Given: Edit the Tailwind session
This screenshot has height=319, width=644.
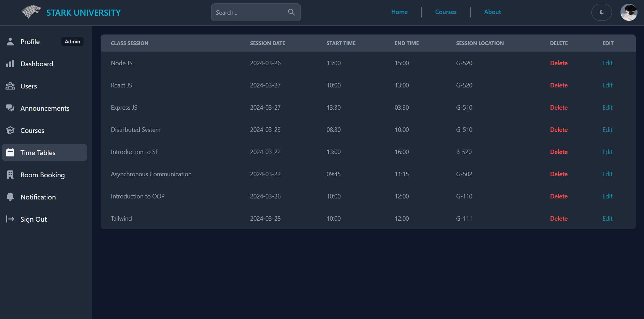Looking at the screenshot, I should (x=607, y=218).
